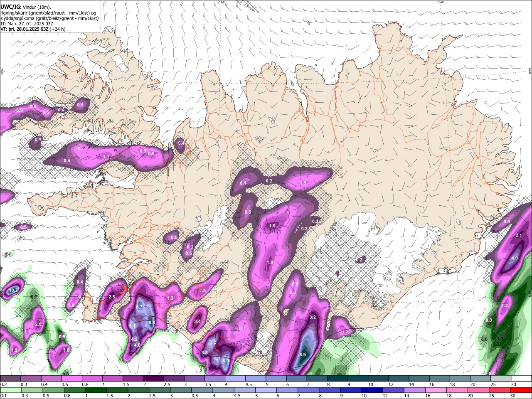Click the '6.9' precipitation value
Screen dimensions: 532x399
tap(226, 361)
